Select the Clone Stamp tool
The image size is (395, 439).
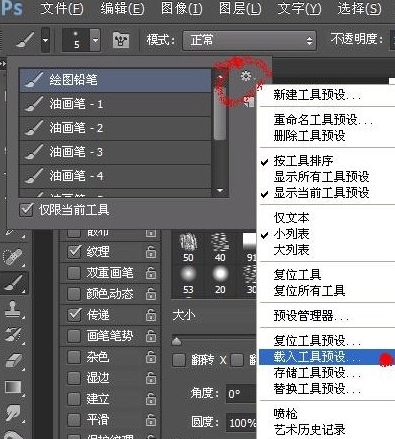point(14,309)
